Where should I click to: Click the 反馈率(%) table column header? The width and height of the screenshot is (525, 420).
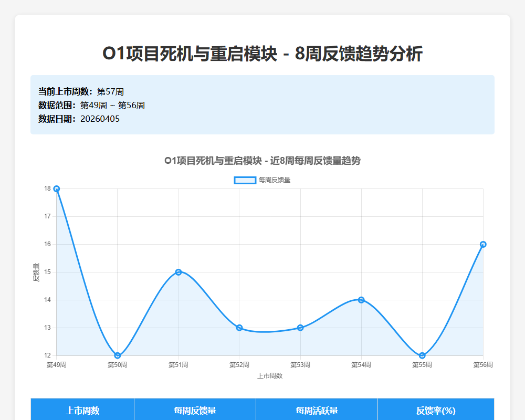[x=436, y=410]
